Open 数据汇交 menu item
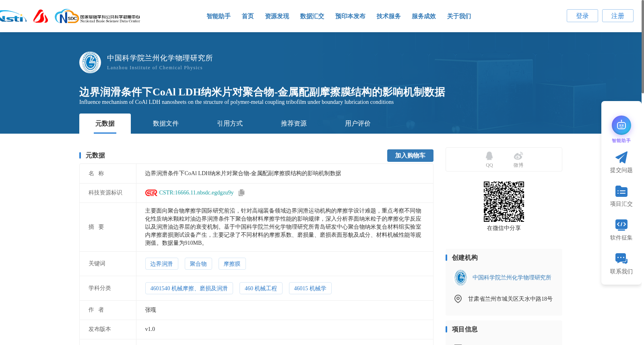Viewport: 644px width, 345px height. tap(312, 16)
